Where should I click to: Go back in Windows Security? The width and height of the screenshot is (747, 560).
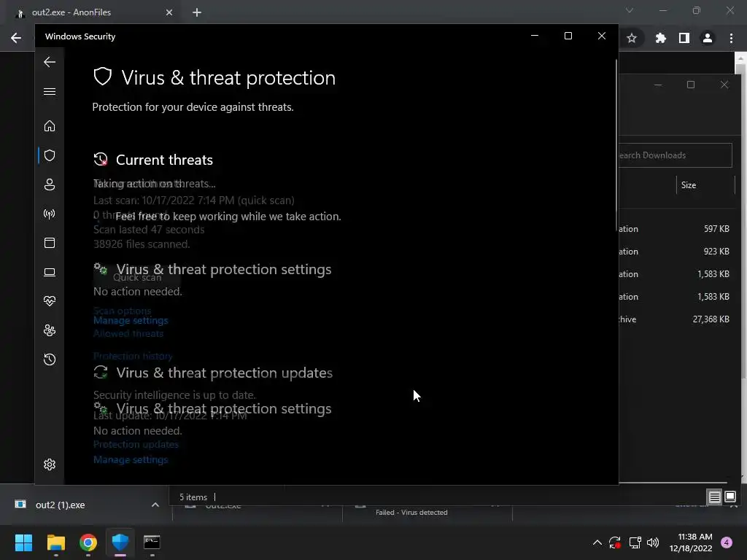(50, 62)
